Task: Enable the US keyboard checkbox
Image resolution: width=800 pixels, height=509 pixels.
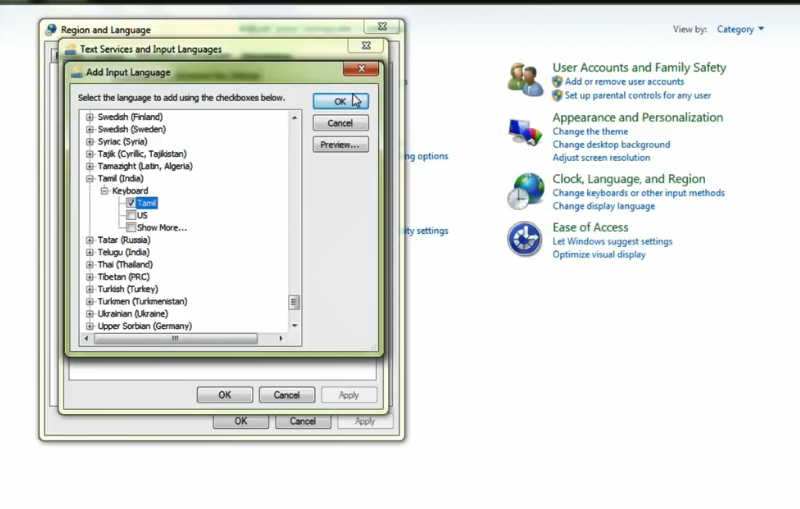Action: click(131, 215)
